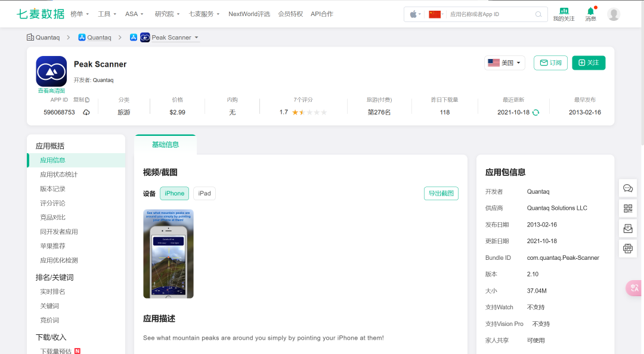Click the download cloud icon beside 596068753
This screenshot has height=354, width=644.
pos(86,113)
